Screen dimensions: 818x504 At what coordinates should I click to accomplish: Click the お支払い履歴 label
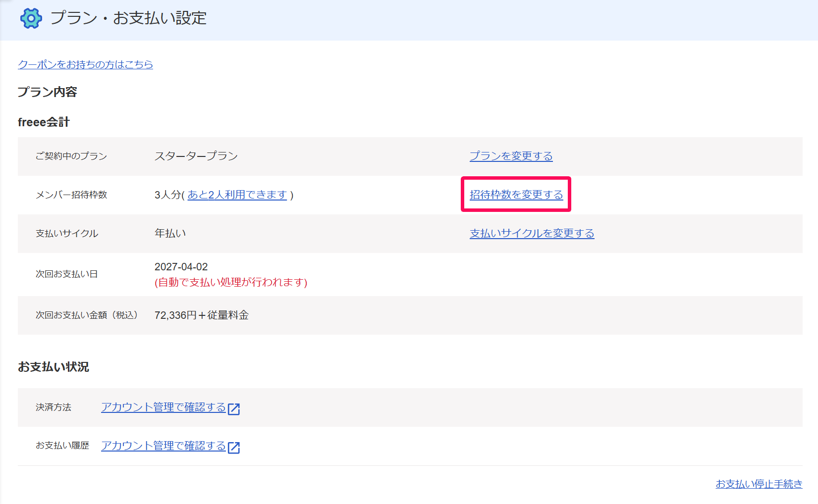tap(62, 446)
